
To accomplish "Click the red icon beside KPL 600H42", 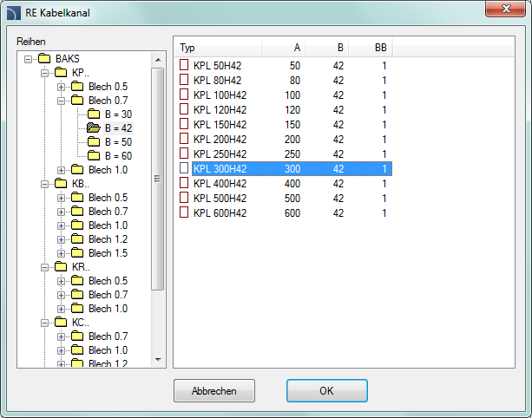I will 183,212.
